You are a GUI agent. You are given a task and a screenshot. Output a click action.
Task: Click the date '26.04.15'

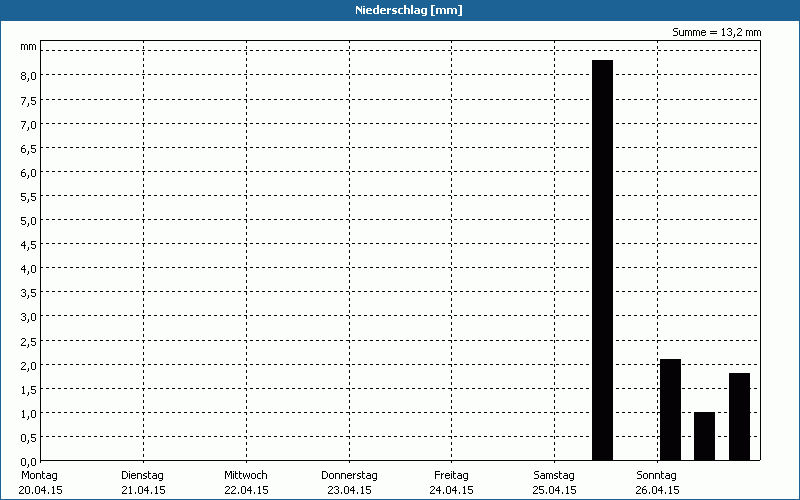coord(658,491)
